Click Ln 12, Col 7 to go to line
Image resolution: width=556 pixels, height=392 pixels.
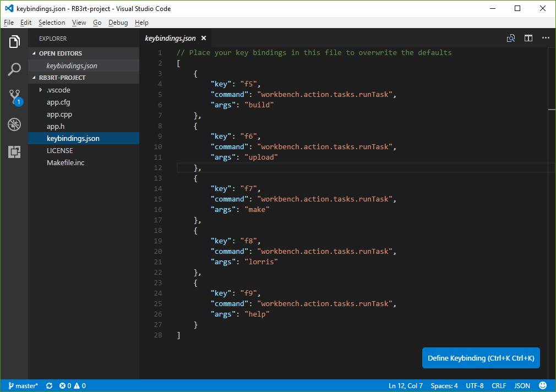[x=406, y=385]
